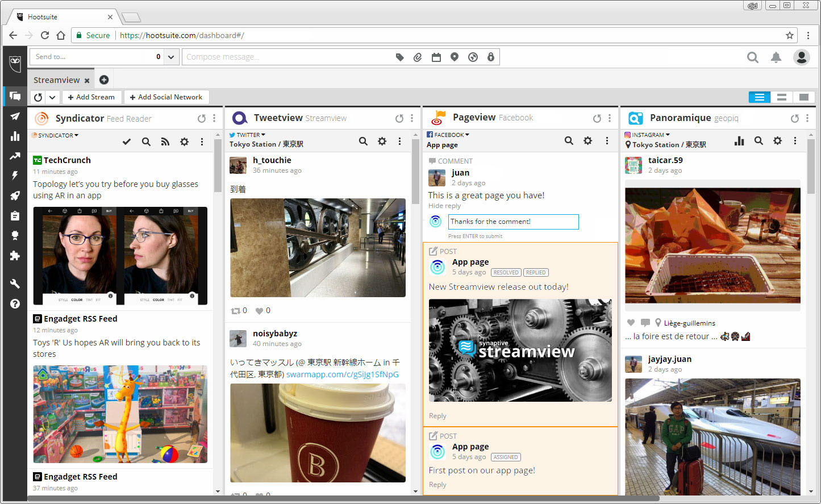Open TechCrunch Topology article title
This screenshot has height=504, width=821.
click(115, 190)
